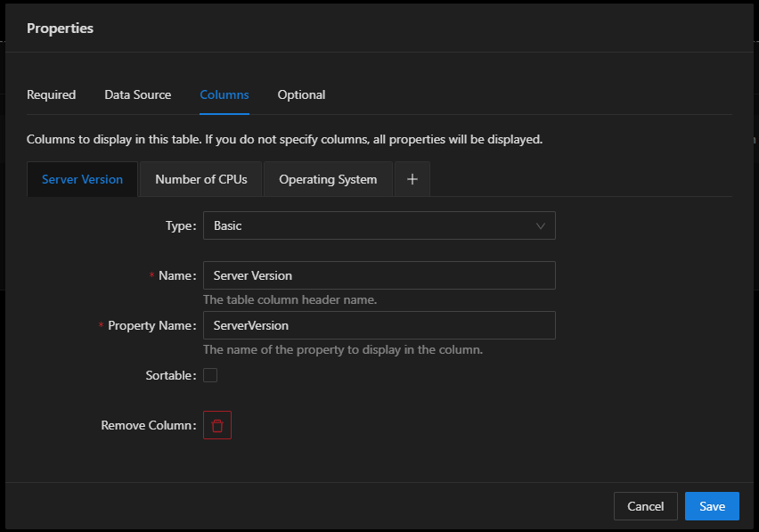Click the Property Name helper text about display
Image resolution: width=759 pixels, height=532 pixels.
343,349
